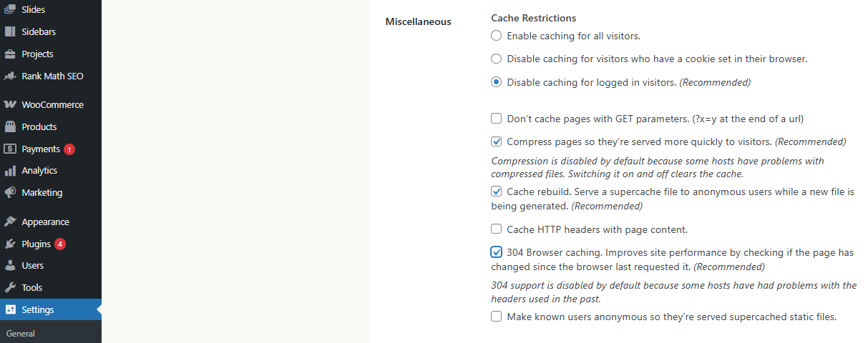Enable Don't cache pages with GET parameters

click(497, 119)
